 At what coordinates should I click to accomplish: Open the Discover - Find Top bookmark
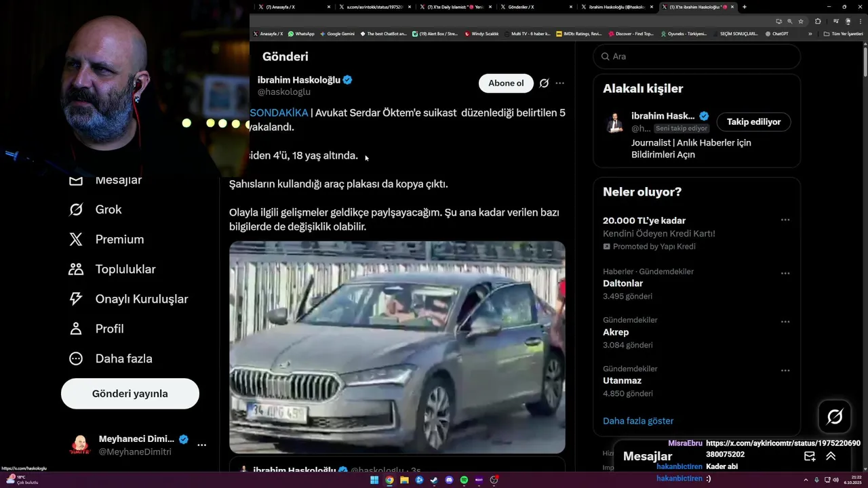click(631, 34)
